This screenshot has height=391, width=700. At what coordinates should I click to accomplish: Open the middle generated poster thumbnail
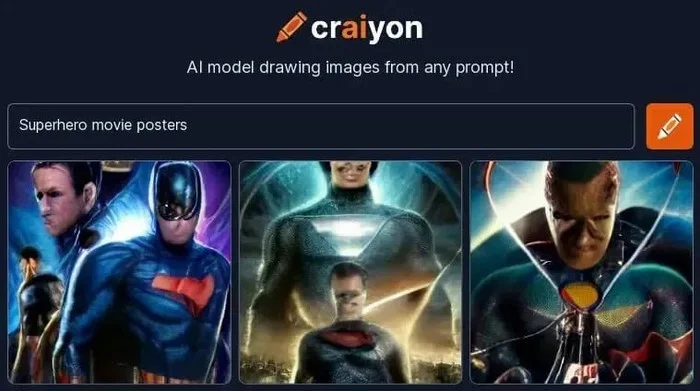pos(350,272)
